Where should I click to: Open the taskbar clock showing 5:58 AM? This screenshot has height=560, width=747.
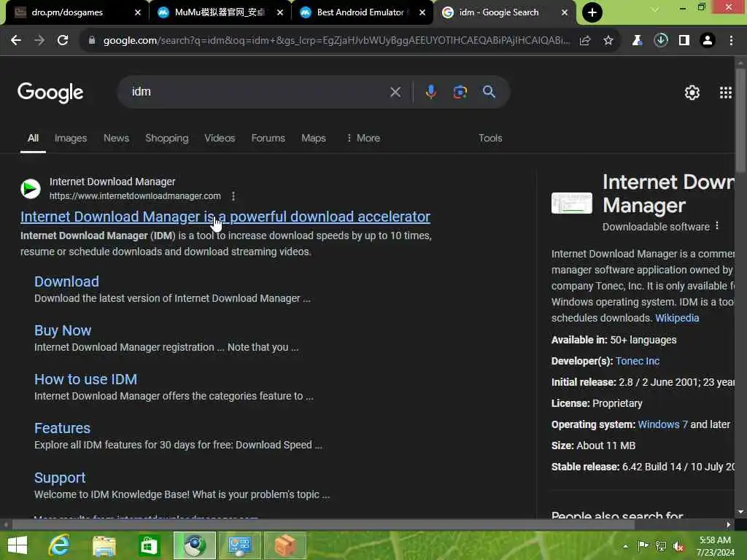click(715, 546)
